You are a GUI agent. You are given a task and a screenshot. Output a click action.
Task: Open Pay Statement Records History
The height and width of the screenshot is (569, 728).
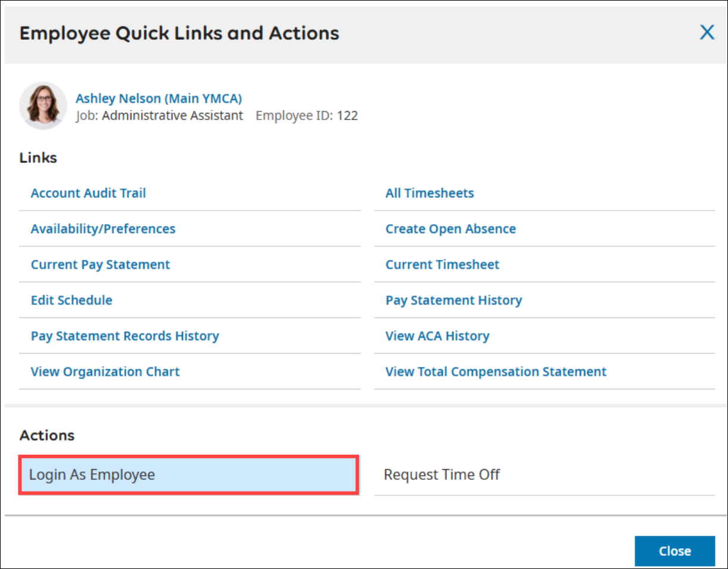[x=125, y=336]
